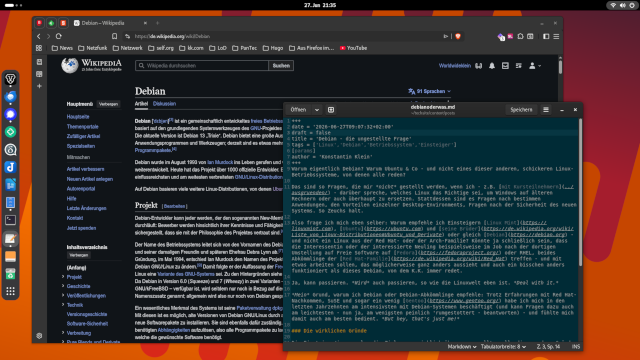Image resolution: width=640 pixels, height=360 pixels.
Task: Open the Wikipedia notices tray icon
Action: (x=505, y=66)
